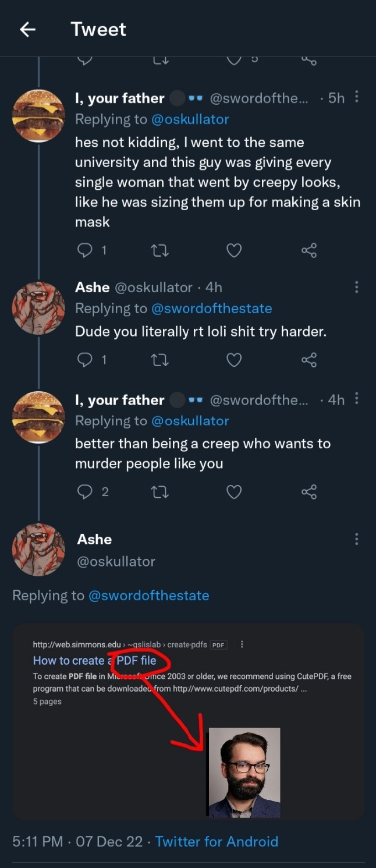This screenshot has width=376, height=868.
Task: Reply to the "hes not kidding" tweet
Action: coord(85,250)
